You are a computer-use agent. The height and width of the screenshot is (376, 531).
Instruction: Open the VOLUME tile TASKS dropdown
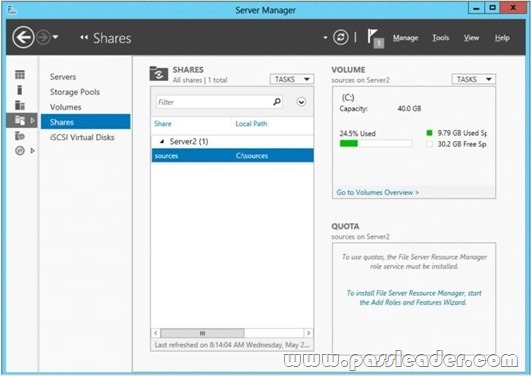[473, 79]
